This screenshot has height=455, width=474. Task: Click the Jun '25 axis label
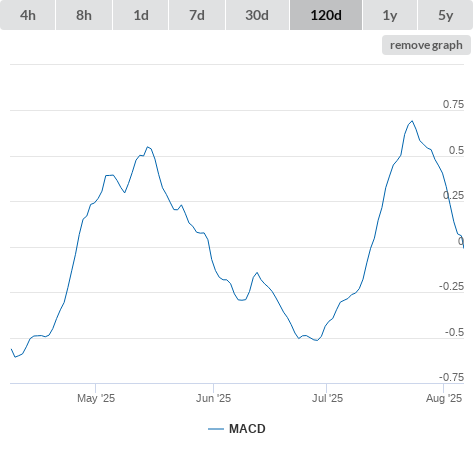pos(213,398)
